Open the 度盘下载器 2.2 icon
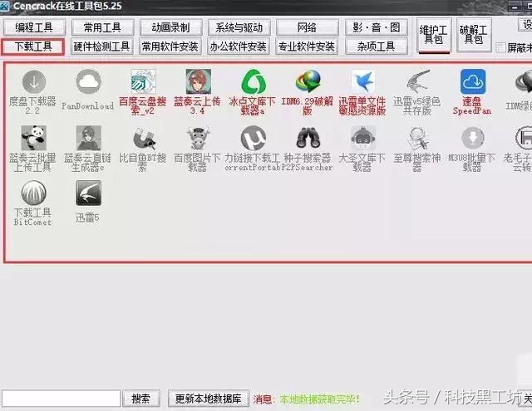Viewport: 532px width, 411px height. (33, 81)
